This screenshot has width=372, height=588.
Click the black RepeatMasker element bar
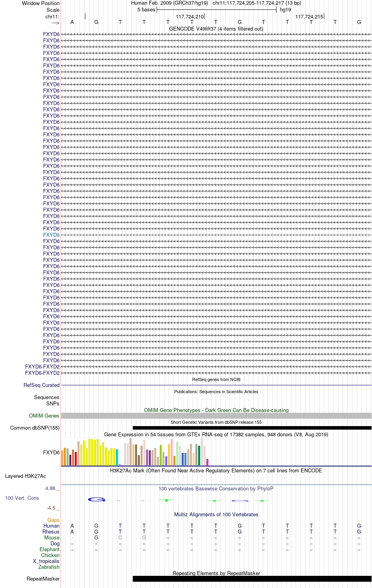click(252, 579)
